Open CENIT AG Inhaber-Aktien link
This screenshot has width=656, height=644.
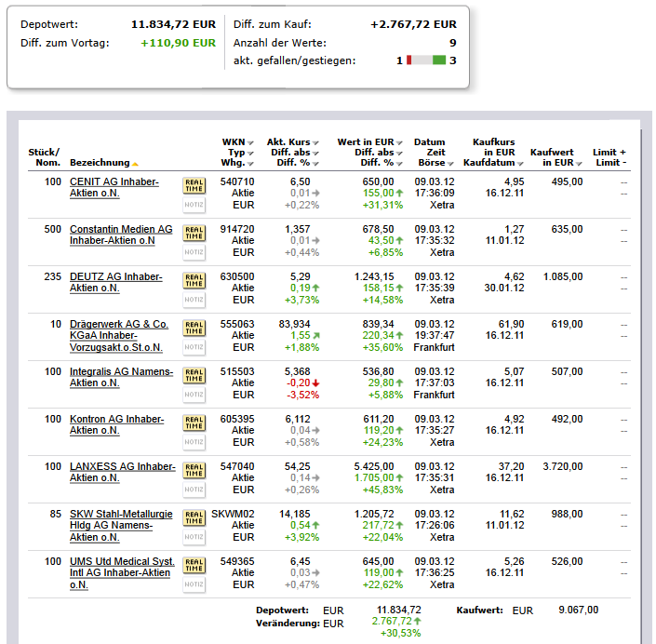[114, 187]
